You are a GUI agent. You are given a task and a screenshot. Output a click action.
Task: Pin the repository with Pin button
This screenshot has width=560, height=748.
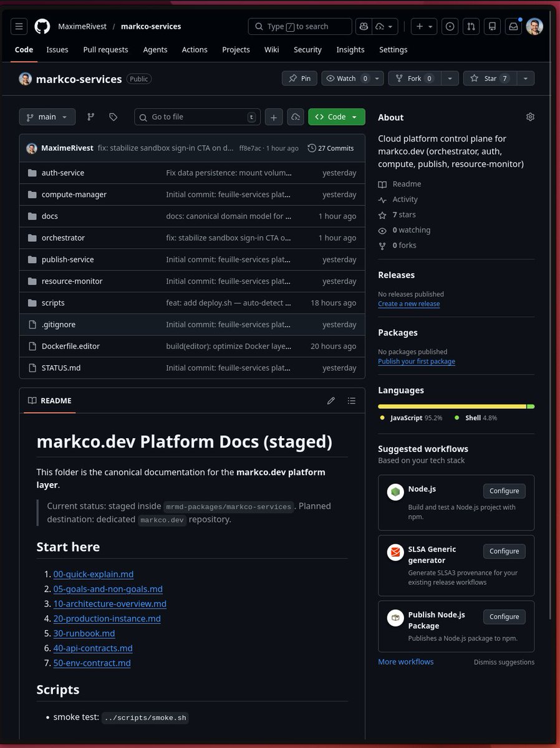click(x=299, y=79)
